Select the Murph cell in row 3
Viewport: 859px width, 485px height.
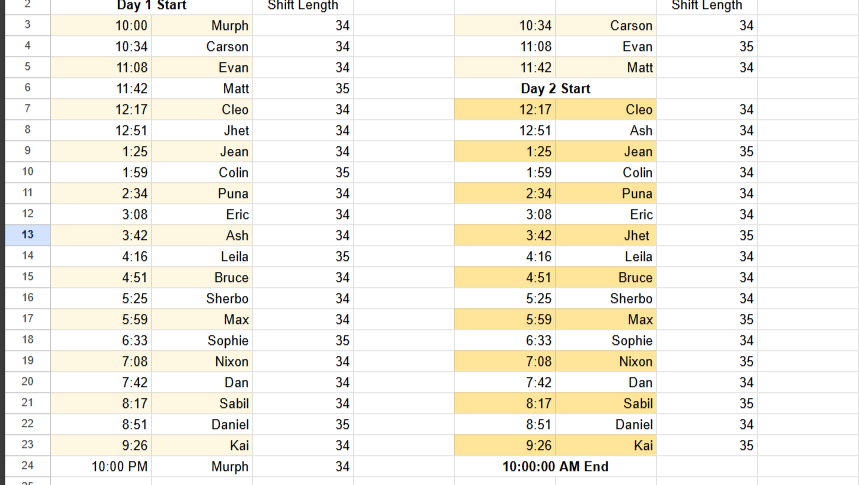(202, 25)
